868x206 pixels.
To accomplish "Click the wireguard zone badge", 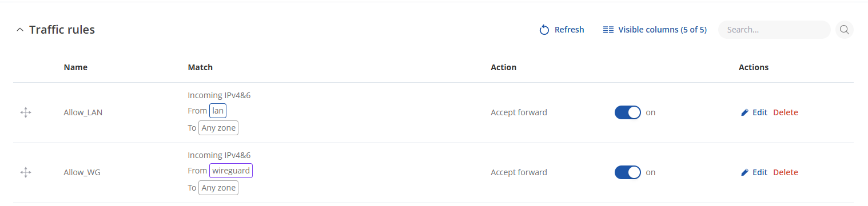I will pos(231,171).
